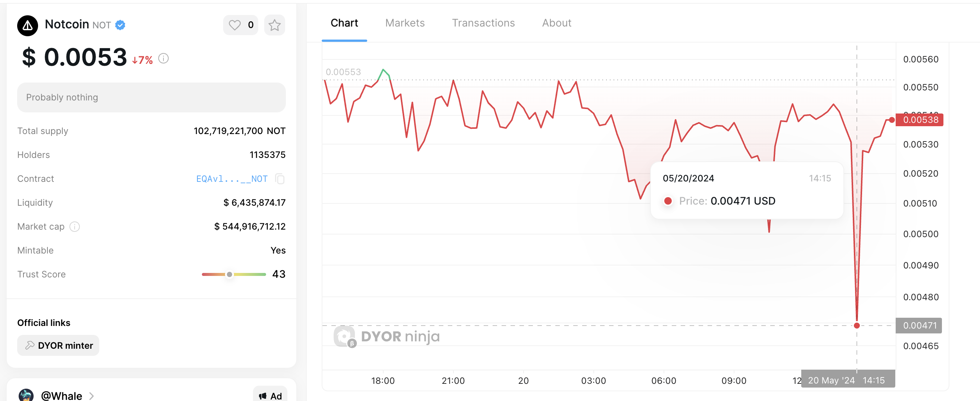Click the red current price marker 0.00538

click(x=920, y=120)
